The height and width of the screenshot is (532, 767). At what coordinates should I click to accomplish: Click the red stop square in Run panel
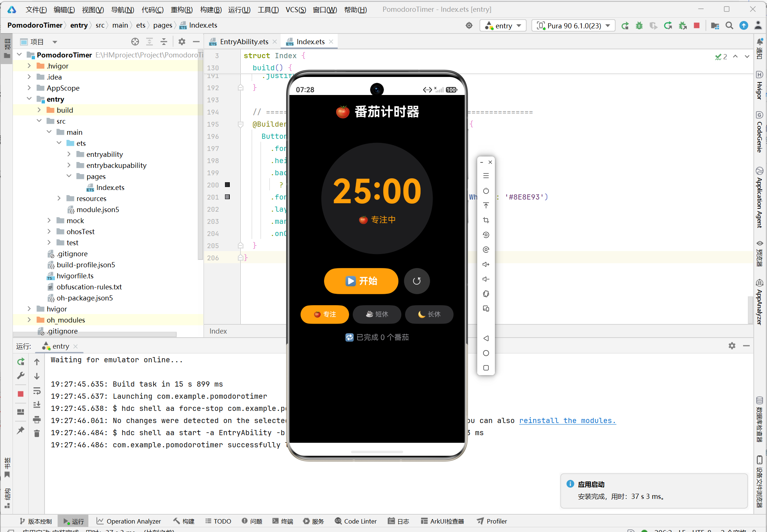click(x=21, y=394)
